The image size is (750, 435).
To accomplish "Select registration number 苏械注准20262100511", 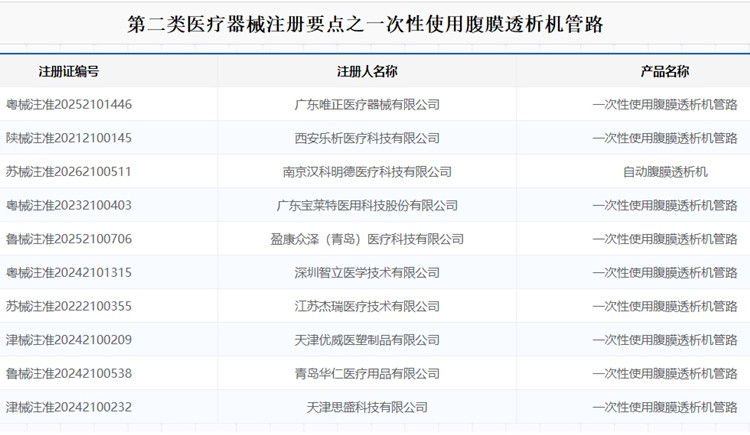I will tap(68, 171).
